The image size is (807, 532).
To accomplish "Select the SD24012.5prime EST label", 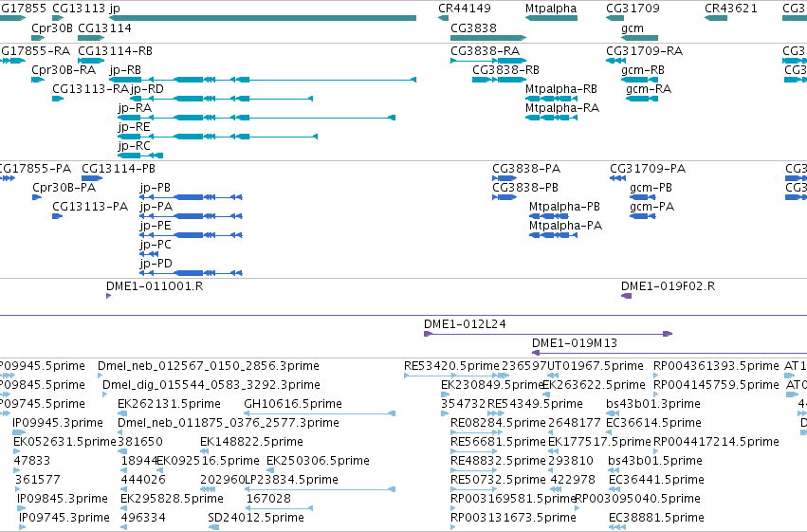I will click(256, 518).
